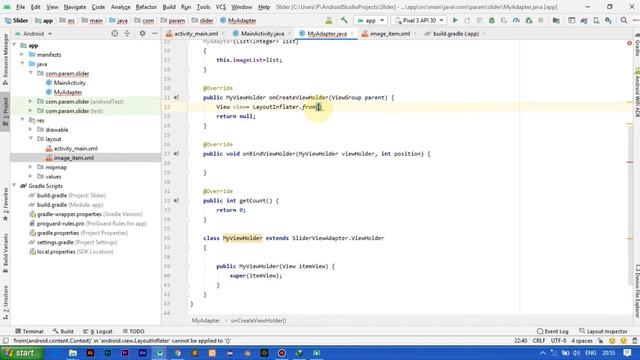Click the Make Project hammer icon
The image size is (640, 360).
tap(344, 20)
